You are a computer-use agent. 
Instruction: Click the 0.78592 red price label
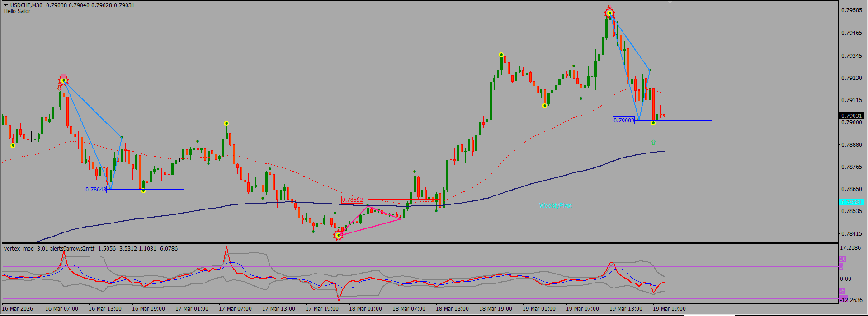click(x=352, y=200)
